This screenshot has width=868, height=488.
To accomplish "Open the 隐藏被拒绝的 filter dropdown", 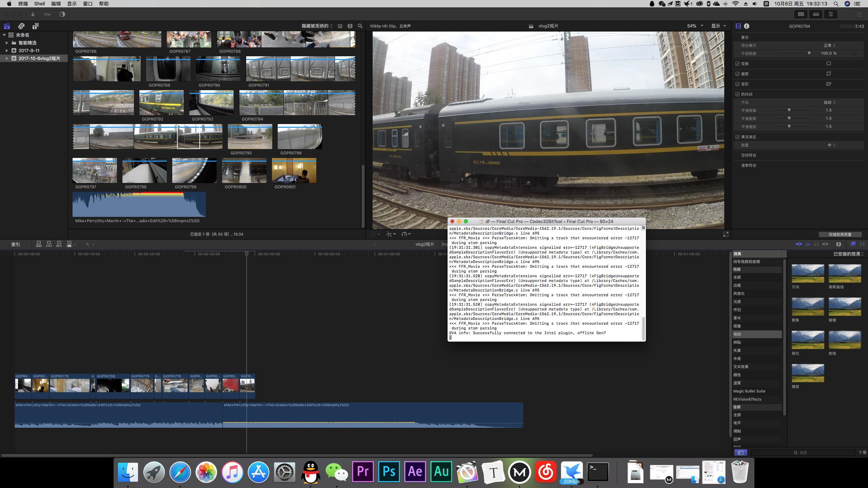I will (x=317, y=26).
